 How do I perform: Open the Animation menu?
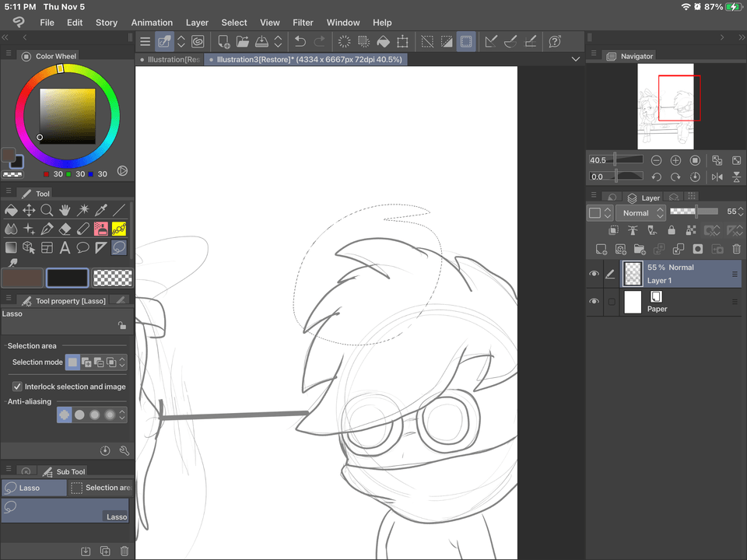click(152, 23)
